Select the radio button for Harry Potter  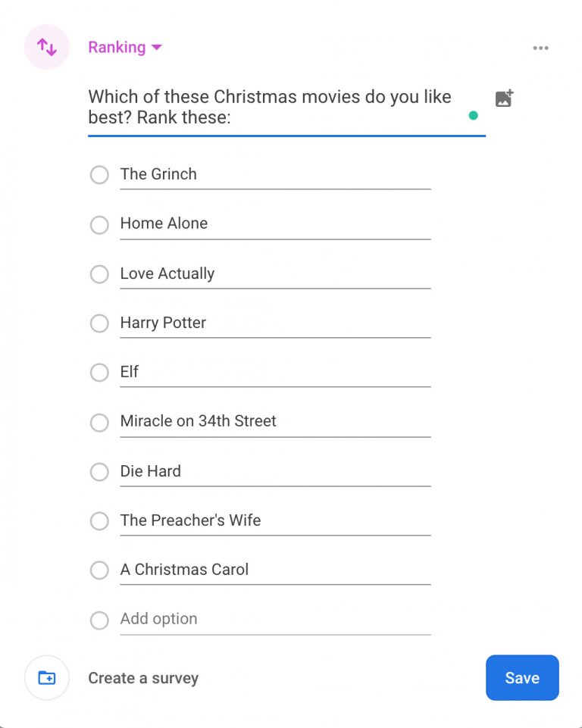(99, 323)
